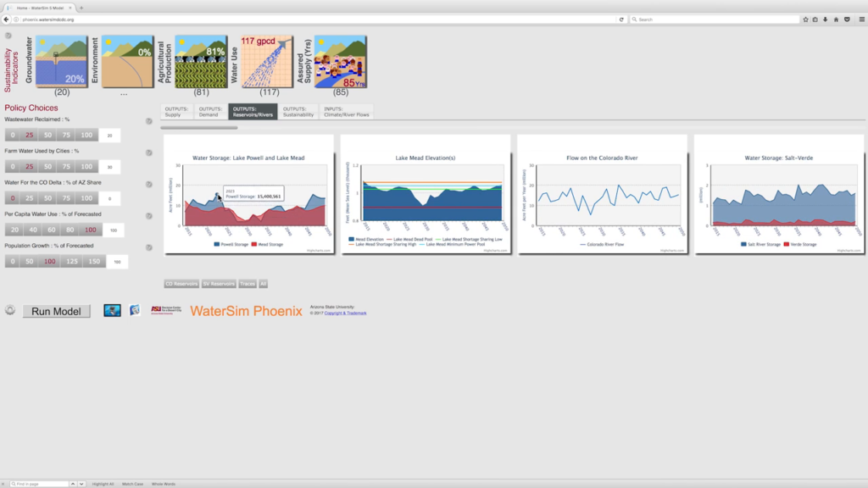Viewport: 868px width, 488px height.
Task: Set Wastewater Reclaimed to 100
Action: coord(86,135)
